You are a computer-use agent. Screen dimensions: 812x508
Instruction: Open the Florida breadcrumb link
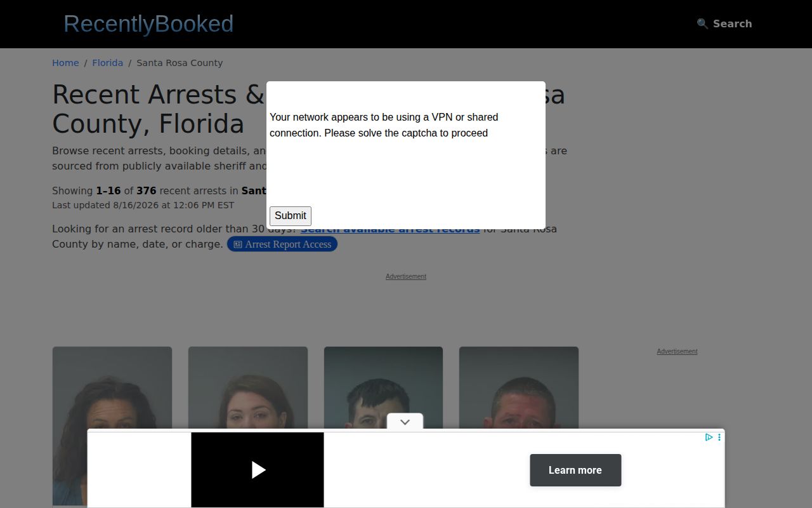pyautogui.click(x=108, y=63)
